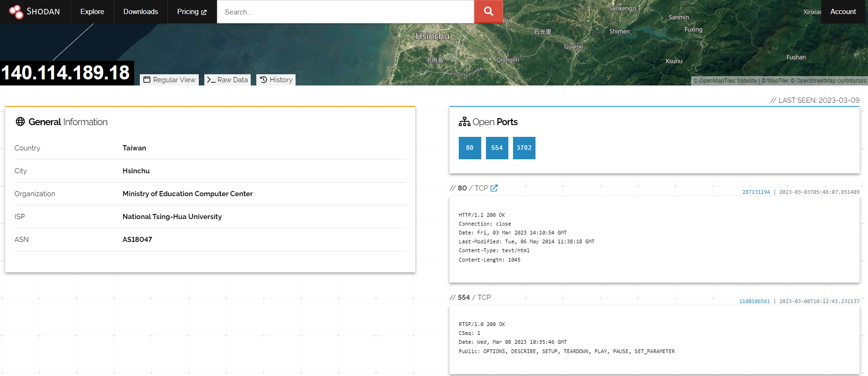Click the 2023-03-08T10:12:41.232137 timestamp

coord(819,301)
